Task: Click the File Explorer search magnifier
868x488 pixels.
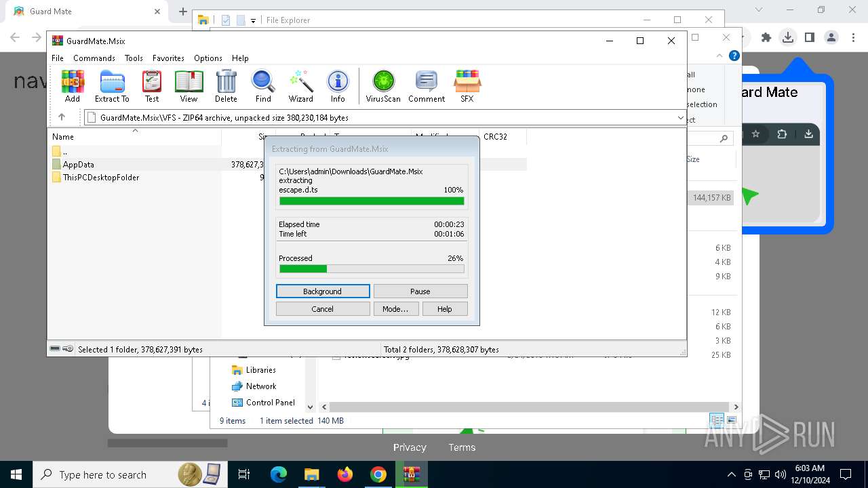Action: 724,138
